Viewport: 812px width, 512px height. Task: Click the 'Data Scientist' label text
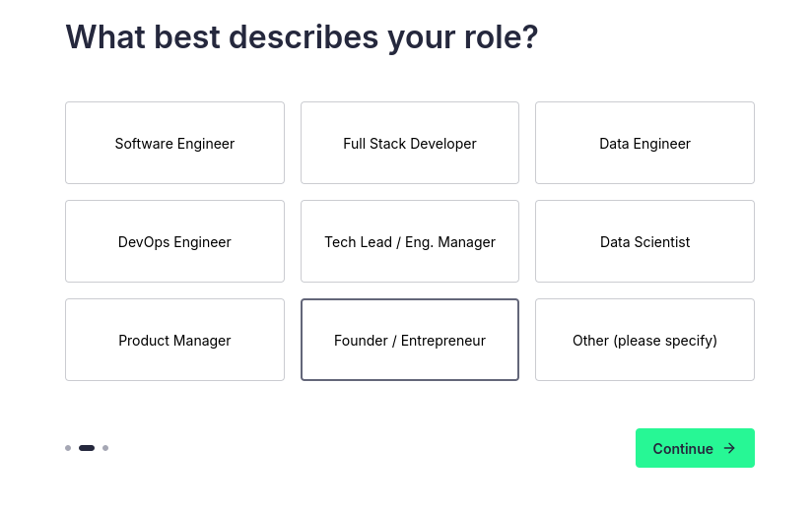tap(644, 242)
